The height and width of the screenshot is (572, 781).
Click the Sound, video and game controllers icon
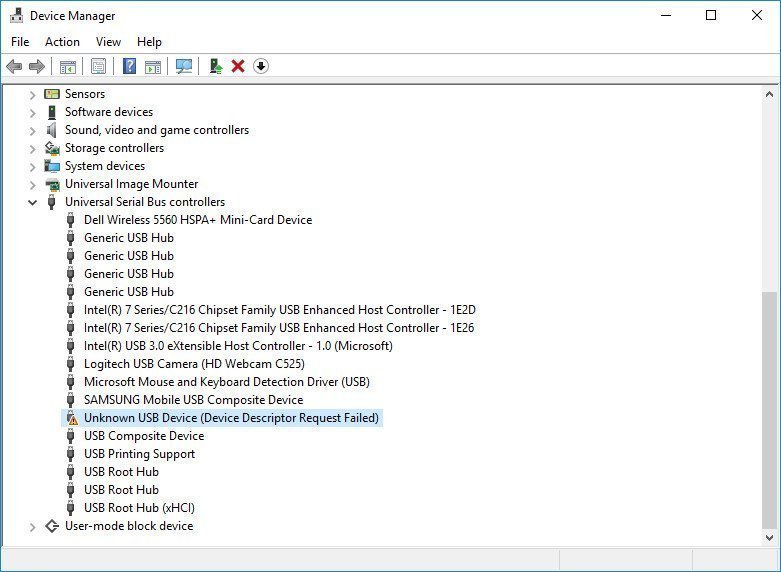point(52,130)
